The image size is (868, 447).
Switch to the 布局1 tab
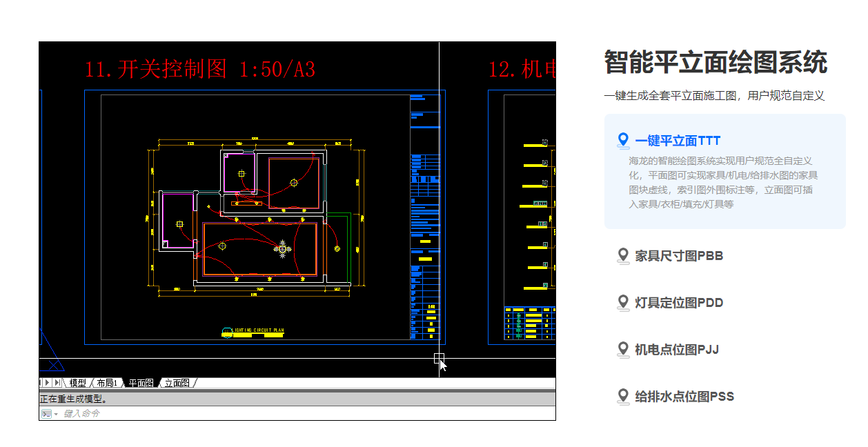pyautogui.click(x=107, y=382)
